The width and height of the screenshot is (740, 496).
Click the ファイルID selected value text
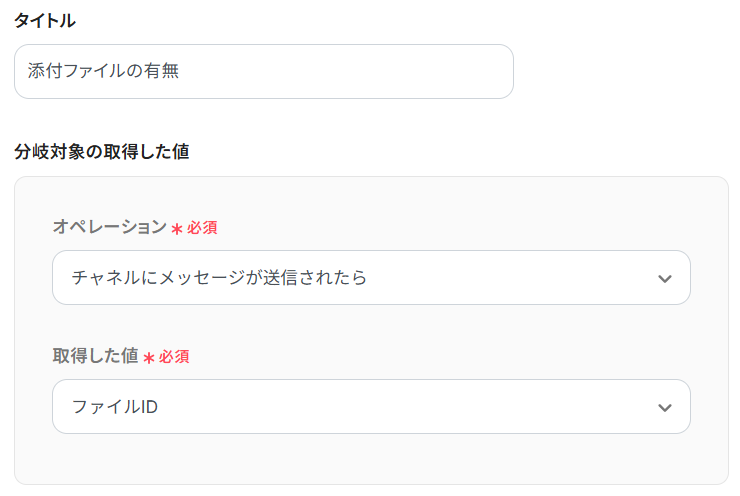(x=115, y=407)
